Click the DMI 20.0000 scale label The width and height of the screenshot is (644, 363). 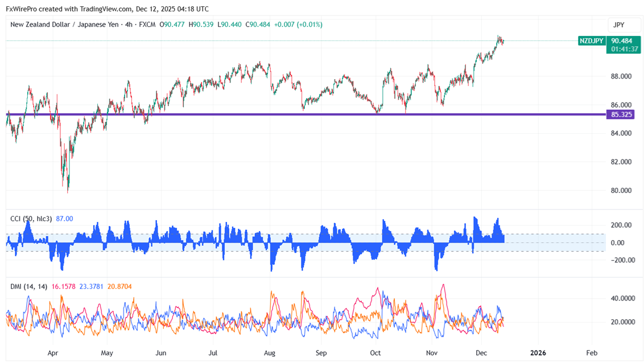(x=623, y=322)
